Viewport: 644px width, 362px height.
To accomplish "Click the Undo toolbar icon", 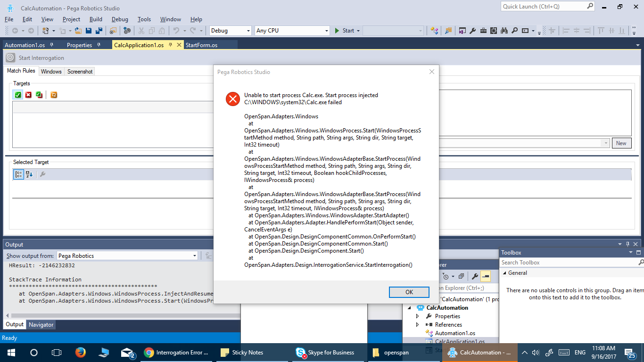I will point(176,31).
